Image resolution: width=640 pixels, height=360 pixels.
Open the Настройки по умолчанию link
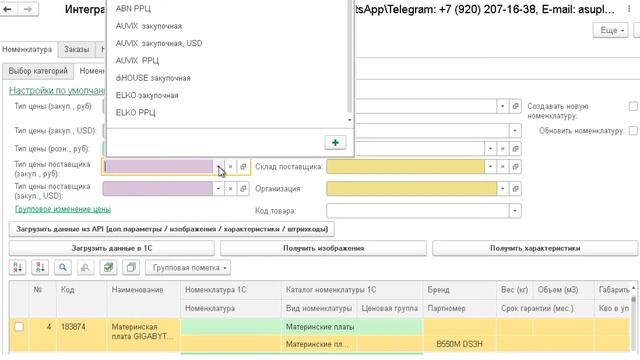[x=57, y=91]
